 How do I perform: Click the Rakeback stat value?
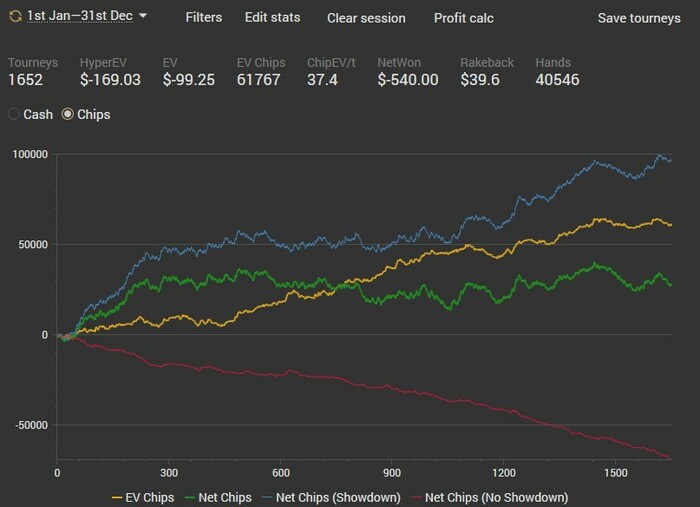[x=480, y=80]
